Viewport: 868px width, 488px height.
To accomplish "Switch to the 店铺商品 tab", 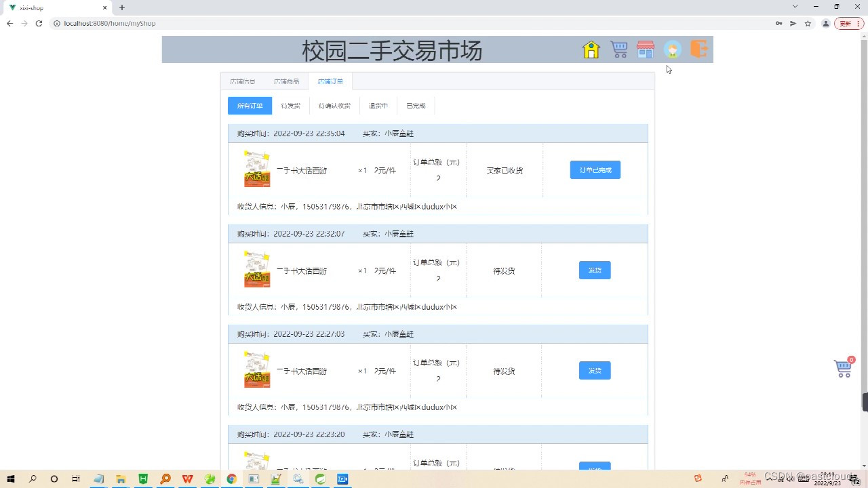I will [286, 81].
